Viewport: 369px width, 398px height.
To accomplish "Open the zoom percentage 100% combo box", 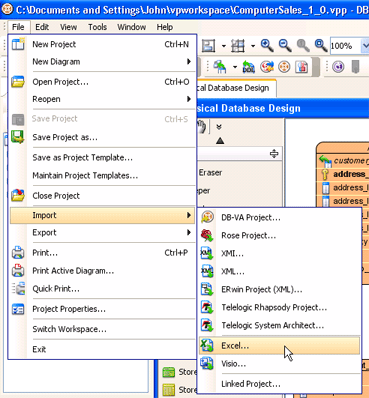I will [349, 46].
